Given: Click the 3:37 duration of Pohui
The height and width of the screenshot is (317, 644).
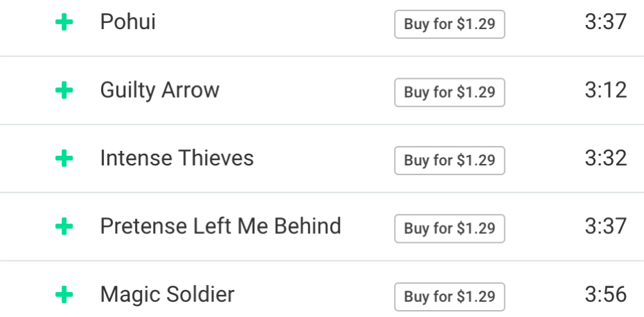Looking at the screenshot, I should 605,22.
